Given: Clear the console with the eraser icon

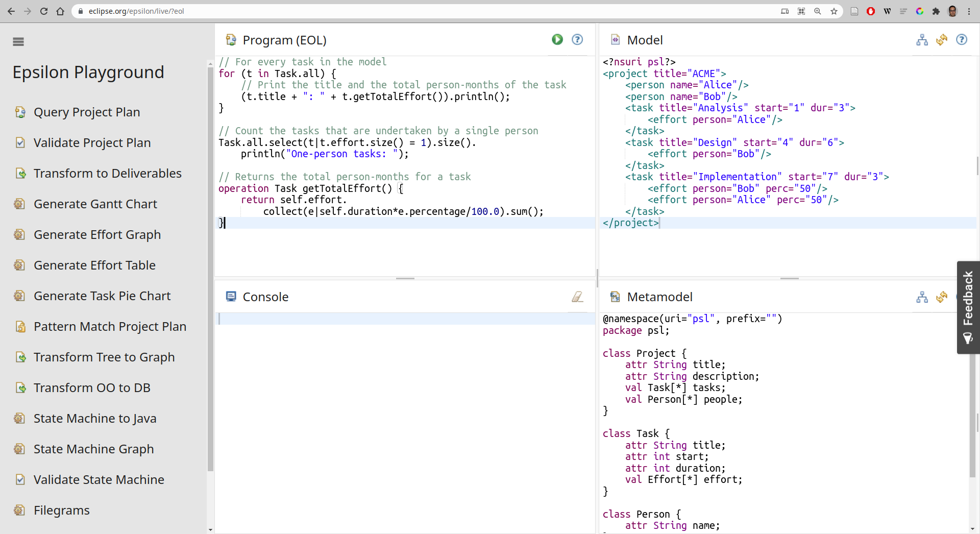Looking at the screenshot, I should tap(577, 297).
